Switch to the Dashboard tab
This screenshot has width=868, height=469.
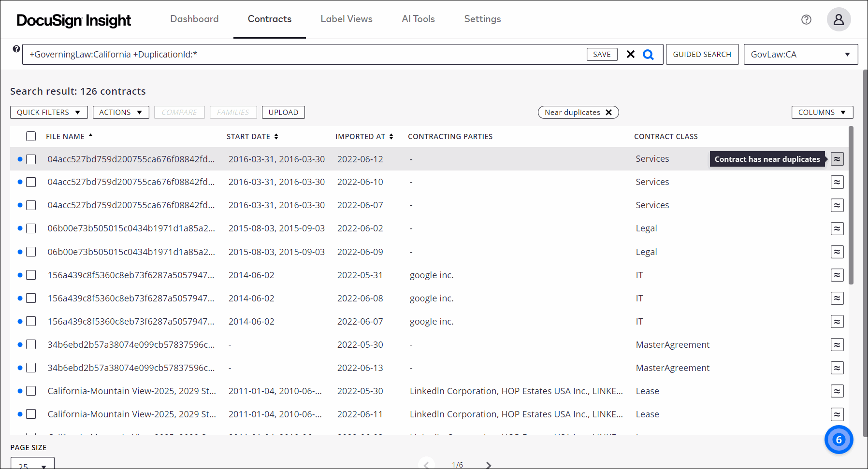click(194, 19)
